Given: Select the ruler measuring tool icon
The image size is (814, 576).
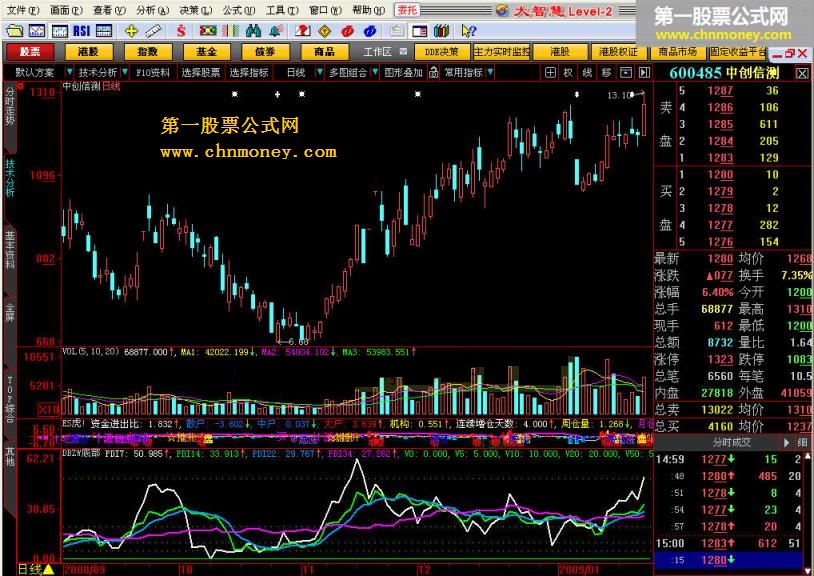Looking at the screenshot, I should point(153,31).
